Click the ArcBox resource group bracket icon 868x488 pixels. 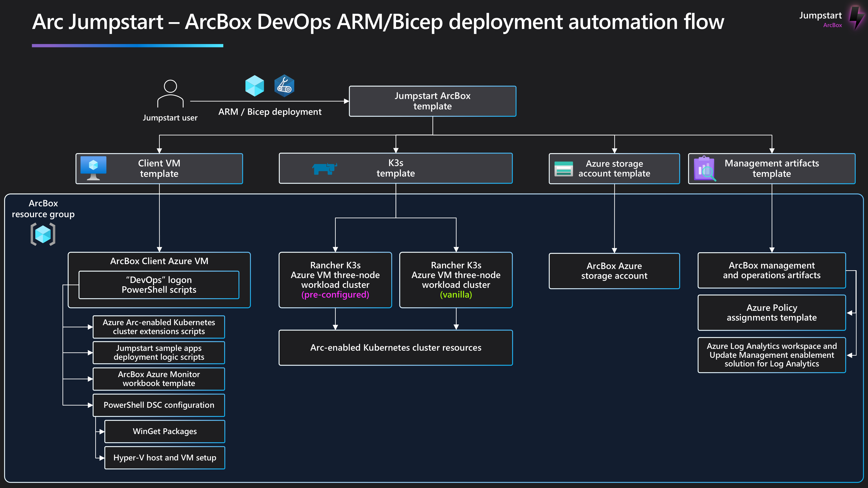43,234
